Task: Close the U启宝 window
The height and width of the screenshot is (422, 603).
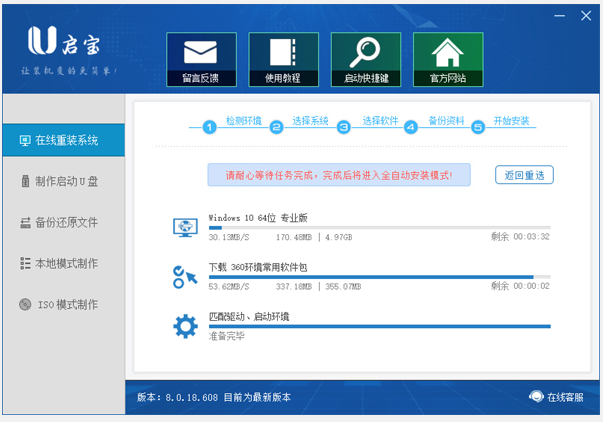Action: [x=586, y=16]
